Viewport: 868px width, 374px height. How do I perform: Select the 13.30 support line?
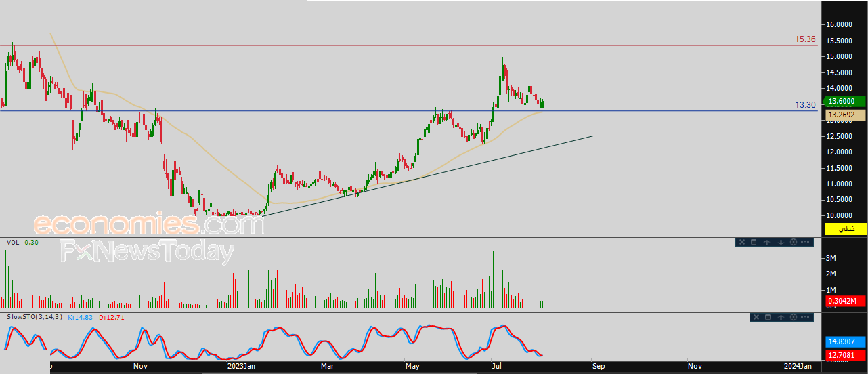406,110
